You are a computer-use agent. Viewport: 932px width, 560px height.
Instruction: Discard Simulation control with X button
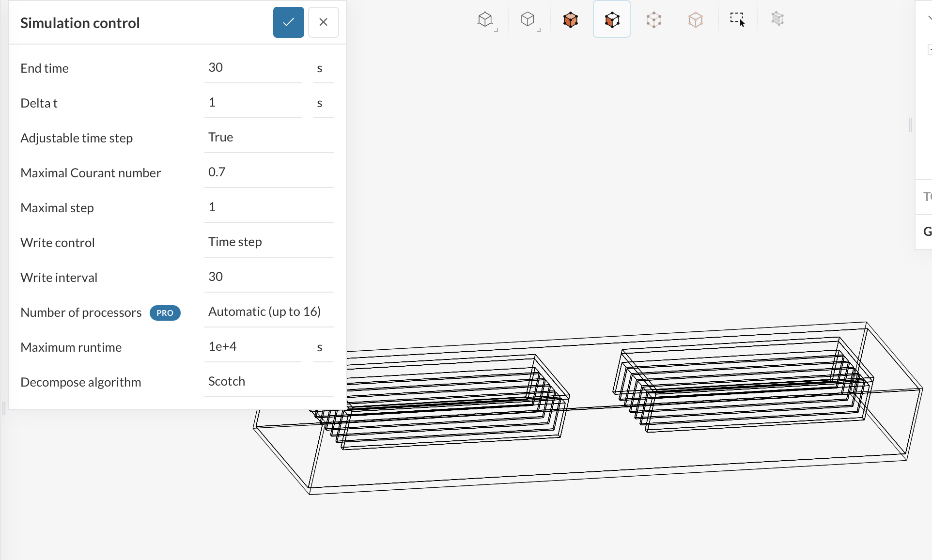(323, 22)
